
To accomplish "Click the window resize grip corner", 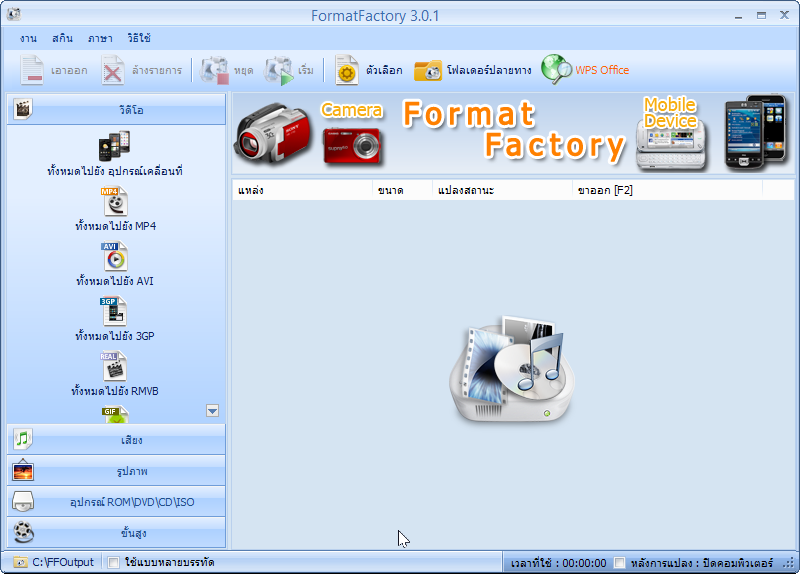I will (x=790, y=564).
